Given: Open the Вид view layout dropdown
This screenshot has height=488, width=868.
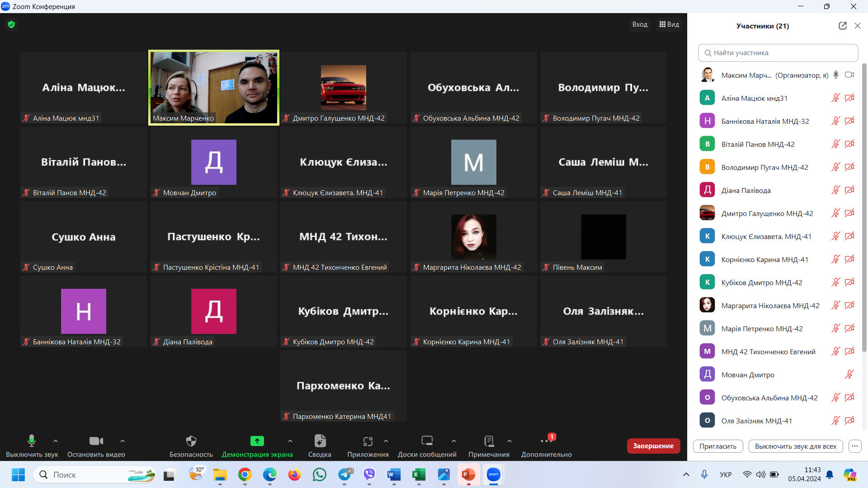Looking at the screenshot, I should (x=669, y=24).
